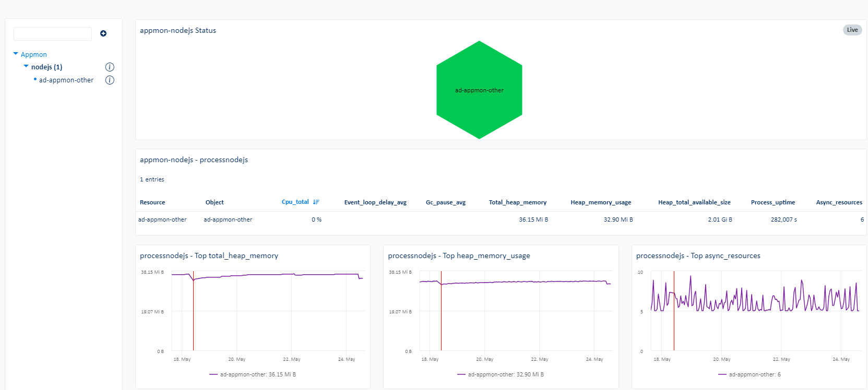Click the plus icon beside the search box
868x390 pixels.
[103, 33]
